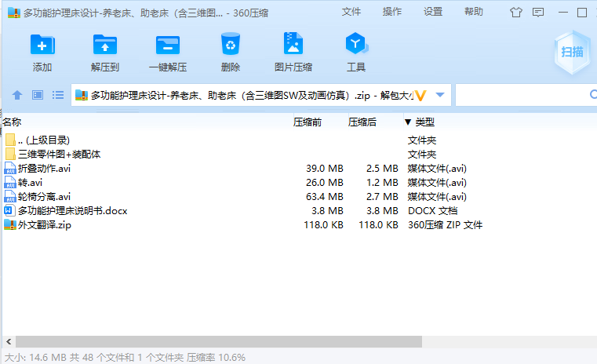Select the file name 转.avi
597x364 pixels.
[x=30, y=182]
